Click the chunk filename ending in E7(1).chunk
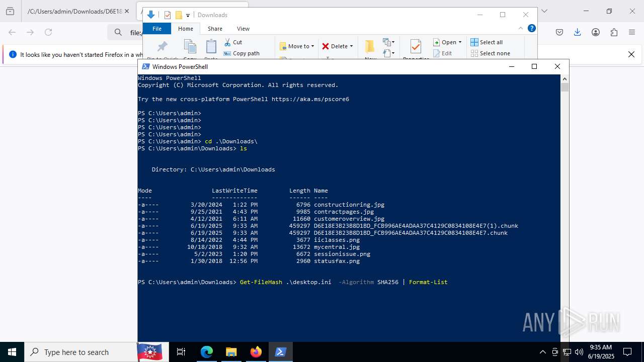 [x=416, y=226]
